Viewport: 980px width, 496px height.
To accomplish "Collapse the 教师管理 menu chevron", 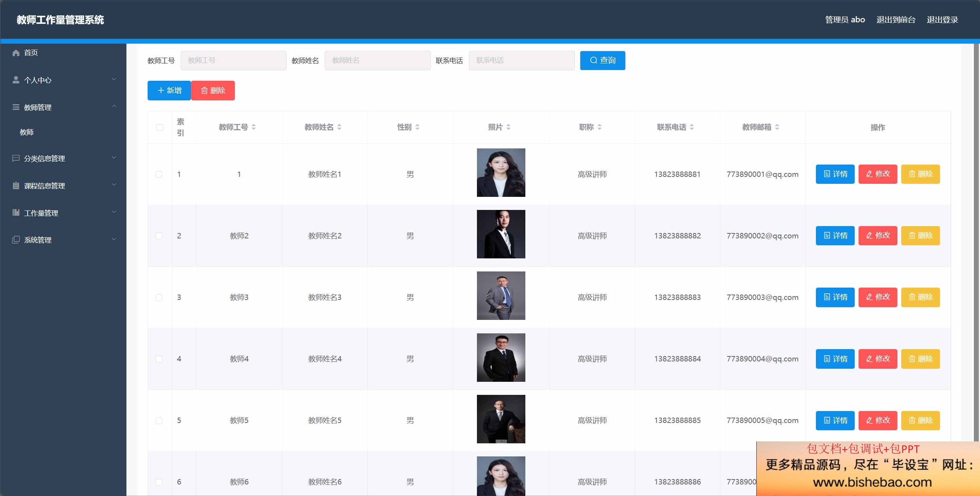I will pos(114,106).
